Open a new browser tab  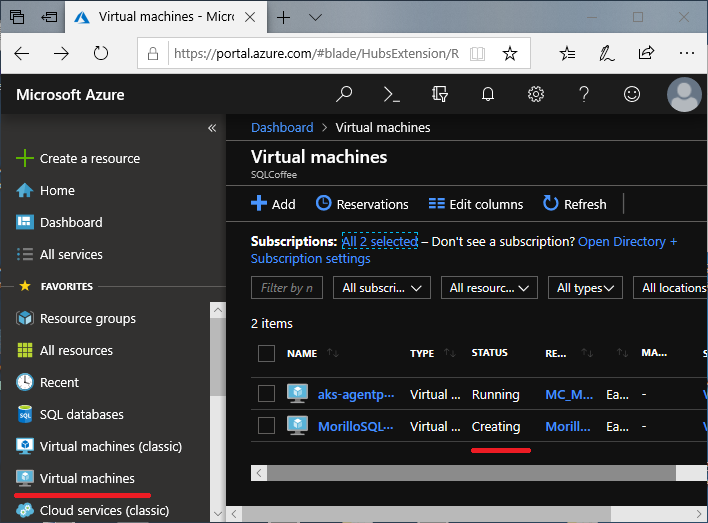(283, 18)
